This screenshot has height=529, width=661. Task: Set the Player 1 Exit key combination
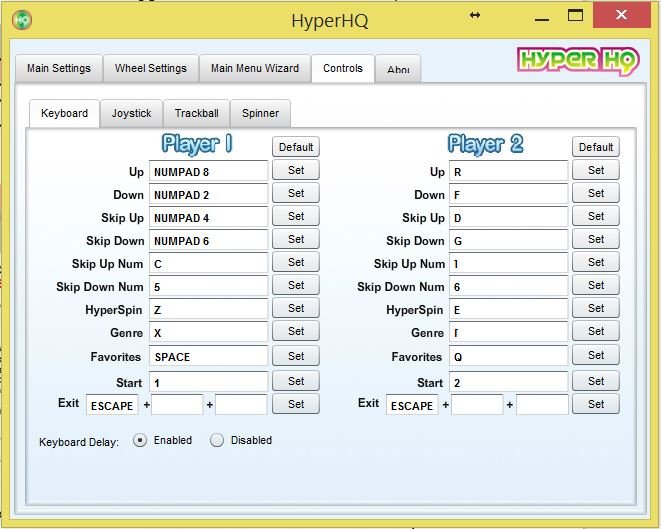tap(296, 404)
